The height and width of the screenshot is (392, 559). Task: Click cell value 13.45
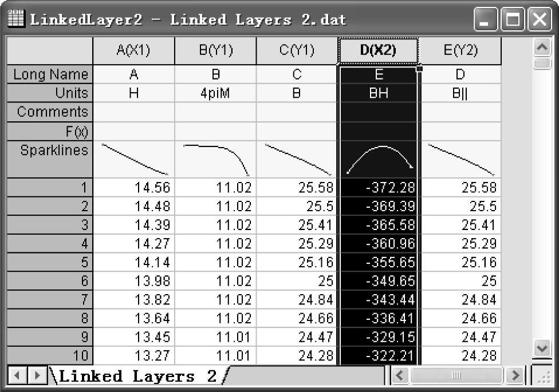pos(133,336)
